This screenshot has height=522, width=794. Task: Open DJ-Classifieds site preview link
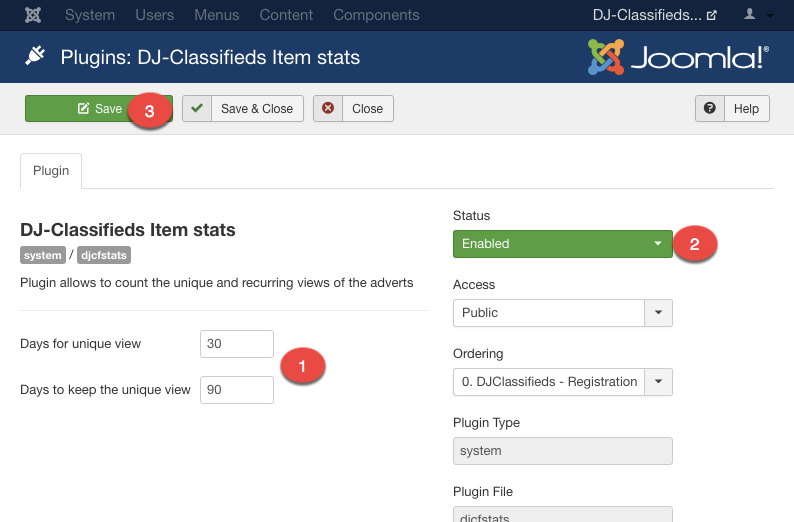[x=654, y=15]
